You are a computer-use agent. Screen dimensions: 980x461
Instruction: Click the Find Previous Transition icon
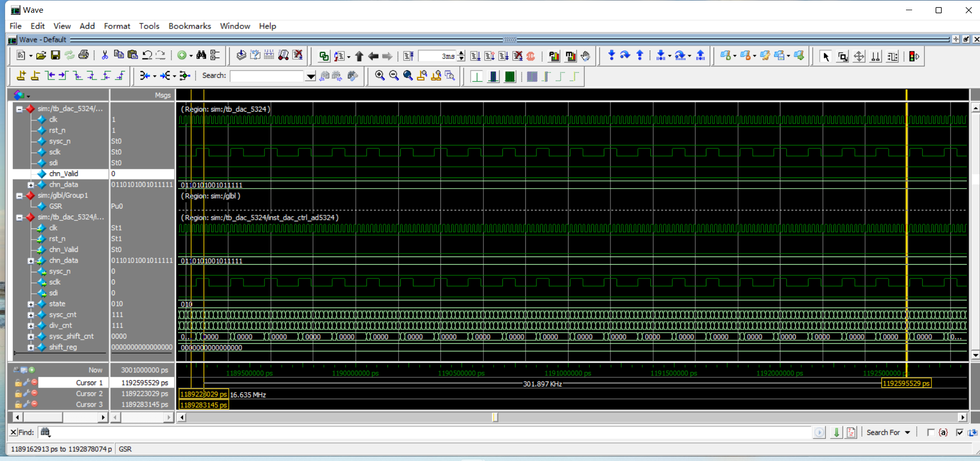click(50, 75)
